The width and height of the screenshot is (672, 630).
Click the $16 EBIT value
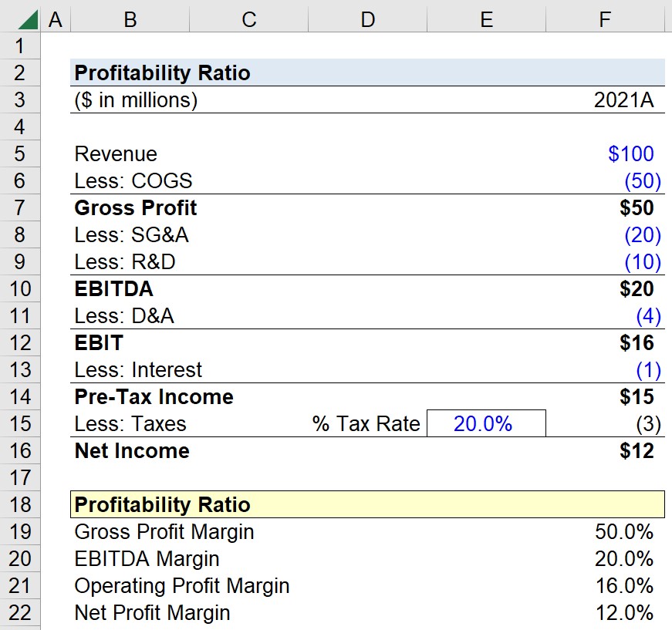pos(637,342)
